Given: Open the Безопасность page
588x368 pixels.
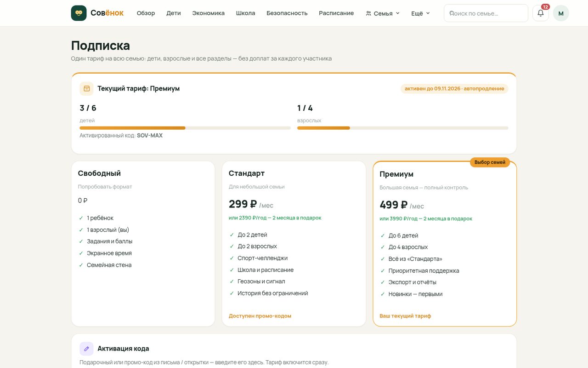Looking at the screenshot, I should point(287,13).
